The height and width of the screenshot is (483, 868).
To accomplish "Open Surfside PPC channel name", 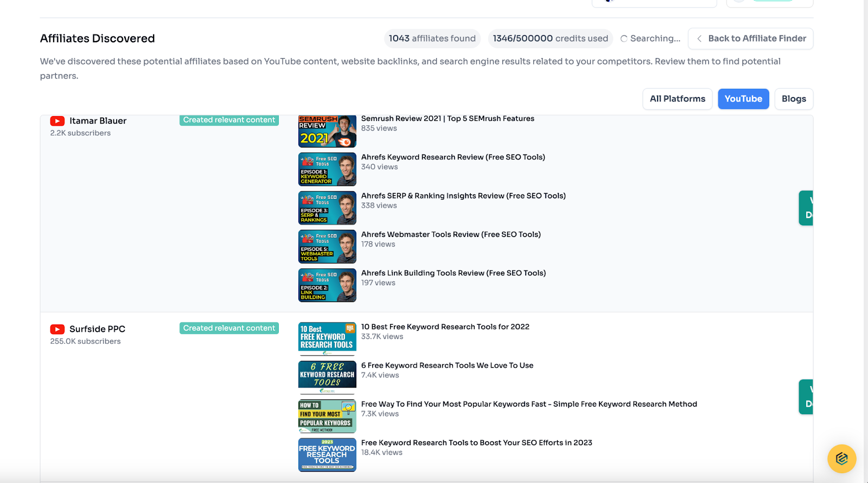I will [97, 329].
